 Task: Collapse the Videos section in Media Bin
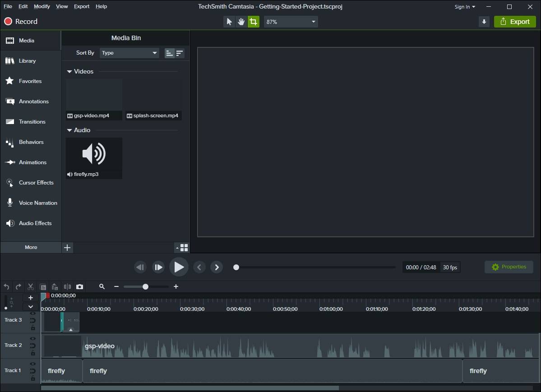point(69,72)
